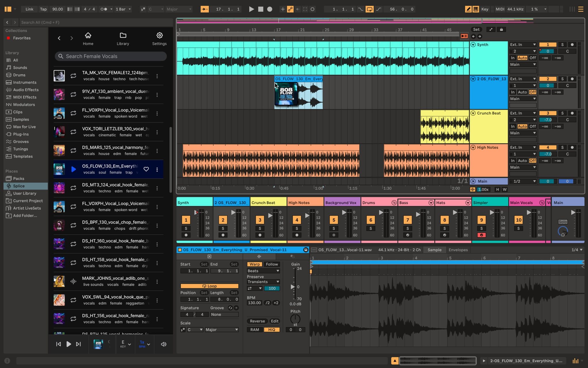Favorite OS_FLOW_130_Em sample with heart icon
This screenshot has width=588, height=368.
click(x=146, y=169)
